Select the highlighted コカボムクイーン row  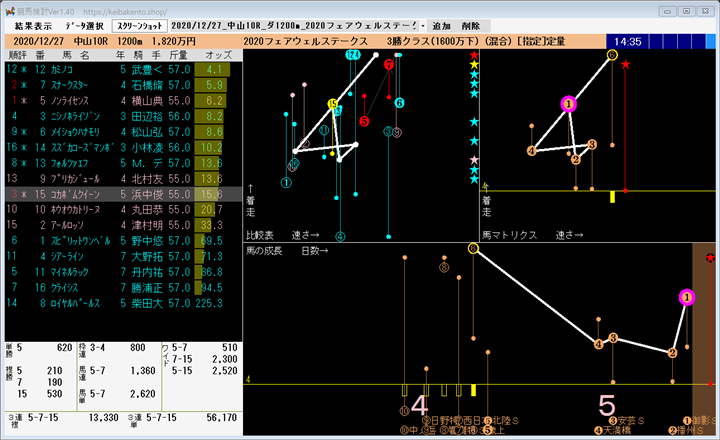[x=124, y=194]
